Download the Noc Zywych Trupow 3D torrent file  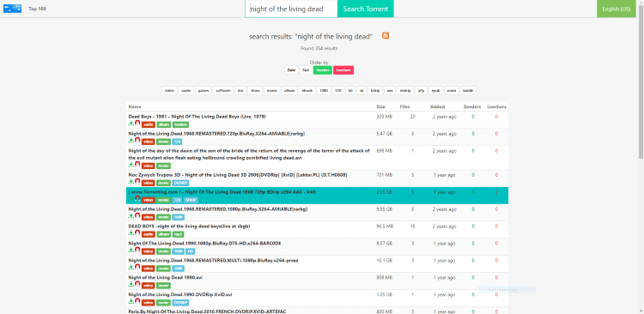131,181
